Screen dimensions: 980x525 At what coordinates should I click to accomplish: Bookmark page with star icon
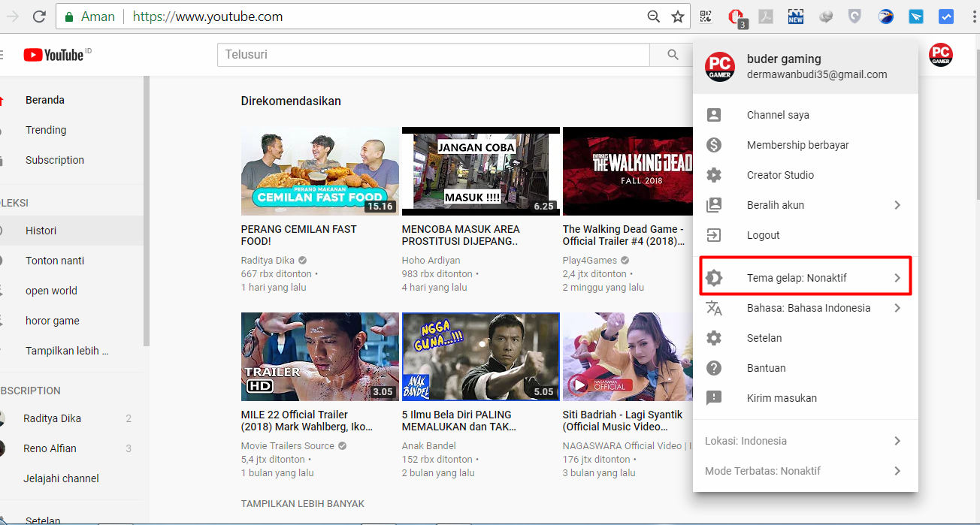678,17
